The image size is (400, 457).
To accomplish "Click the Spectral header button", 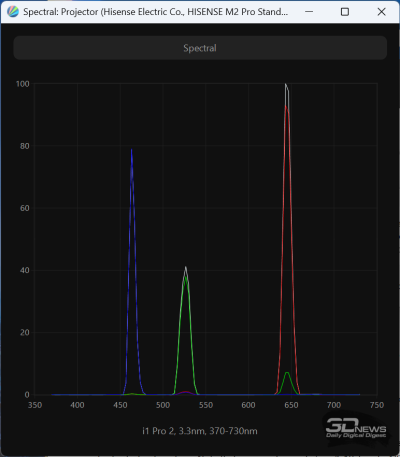I will (200, 48).
